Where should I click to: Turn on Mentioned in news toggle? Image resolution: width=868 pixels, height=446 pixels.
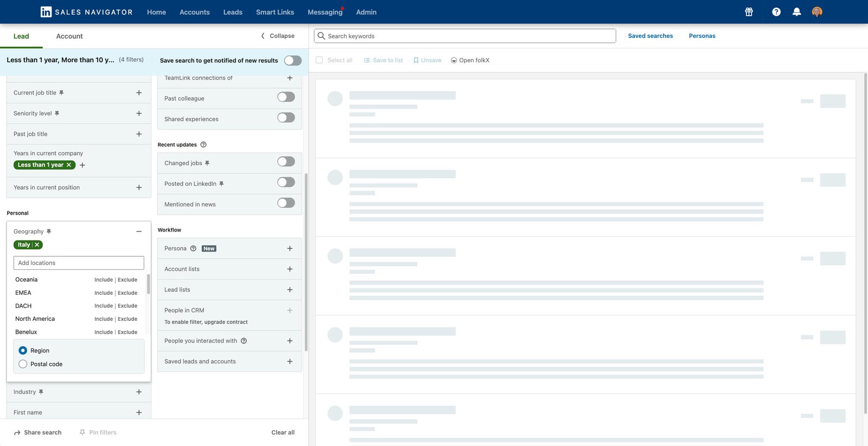tap(286, 203)
